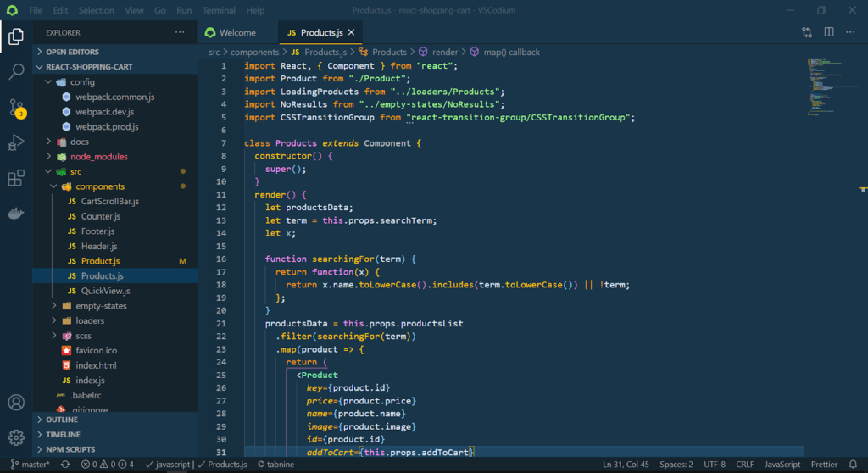Open the Docker view in activity bar
Viewport: 868px width, 473px height.
coord(16,214)
